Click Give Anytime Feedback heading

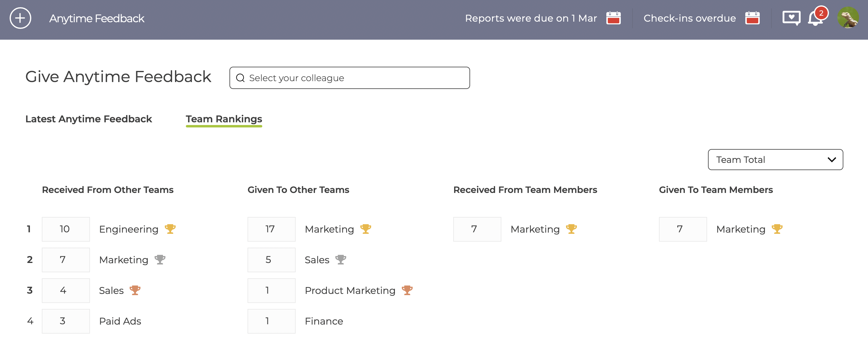coord(118,77)
